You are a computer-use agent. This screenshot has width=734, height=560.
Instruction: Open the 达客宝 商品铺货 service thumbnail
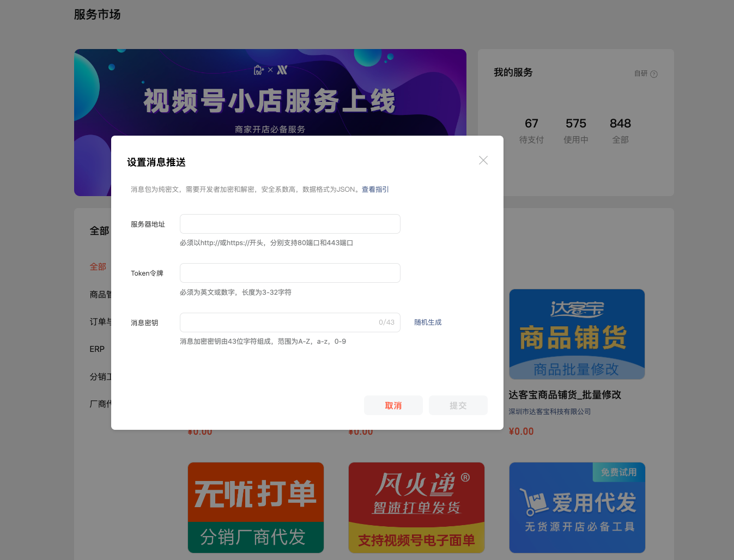[577, 334]
